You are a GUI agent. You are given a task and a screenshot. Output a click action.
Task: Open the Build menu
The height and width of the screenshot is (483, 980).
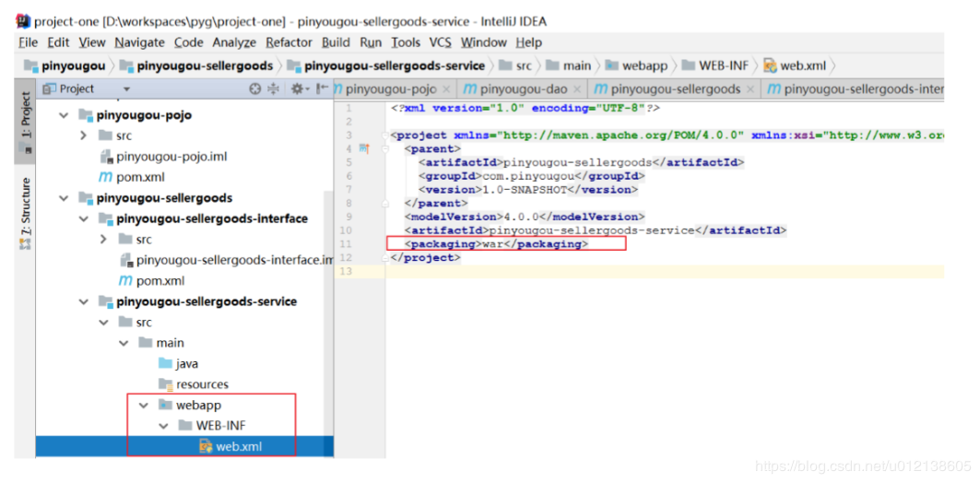coord(336,42)
